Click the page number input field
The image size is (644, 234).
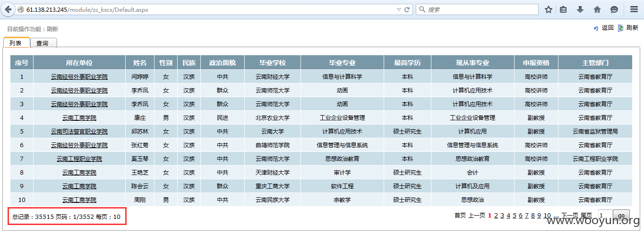pos(605,216)
